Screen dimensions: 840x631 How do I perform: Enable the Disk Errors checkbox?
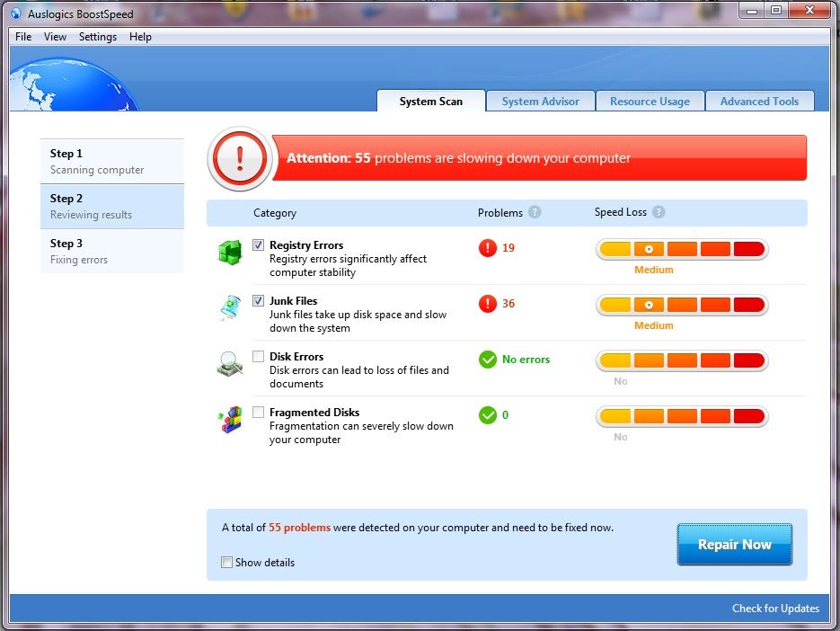[x=259, y=357]
